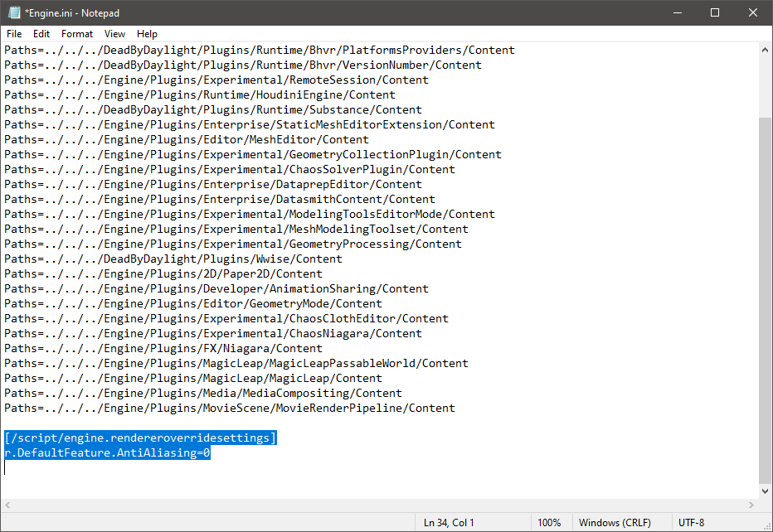Place cursor on r.DefaultFeature.AntiAliasing=0 line
Image resolution: width=773 pixels, height=532 pixels.
pyautogui.click(x=108, y=453)
